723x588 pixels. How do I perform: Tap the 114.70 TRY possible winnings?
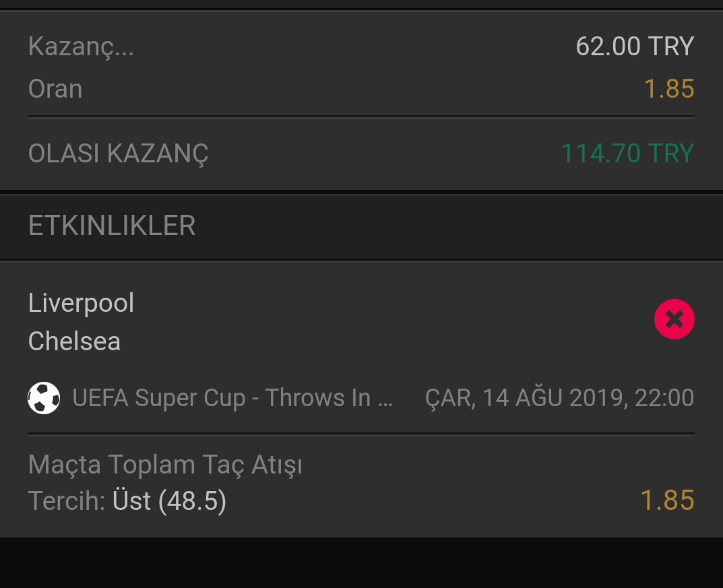[x=628, y=153]
